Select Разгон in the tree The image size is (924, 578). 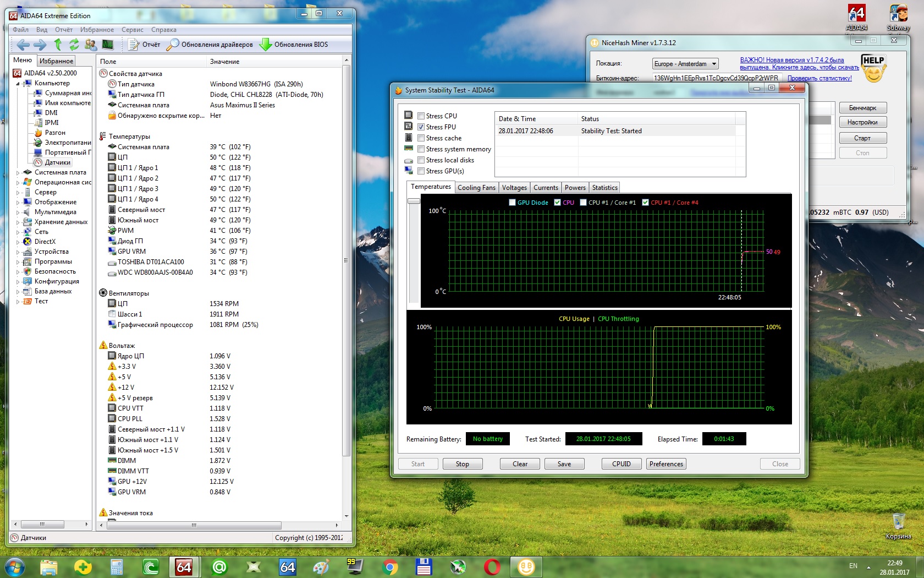click(55, 133)
